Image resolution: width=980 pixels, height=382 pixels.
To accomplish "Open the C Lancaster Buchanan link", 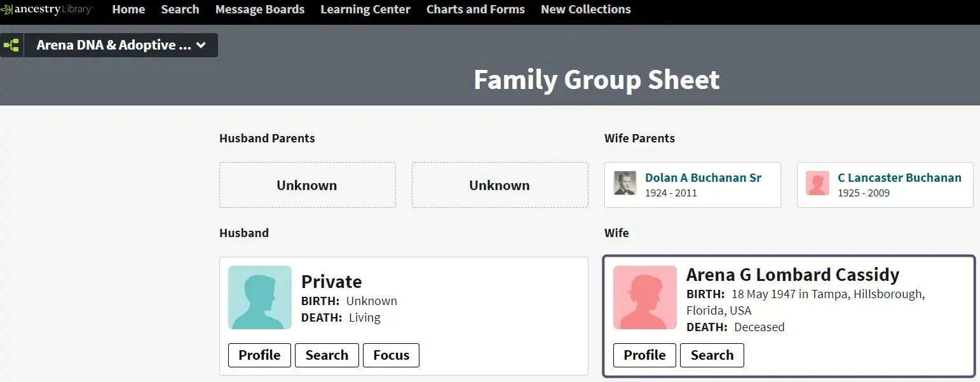I will (x=899, y=178).
